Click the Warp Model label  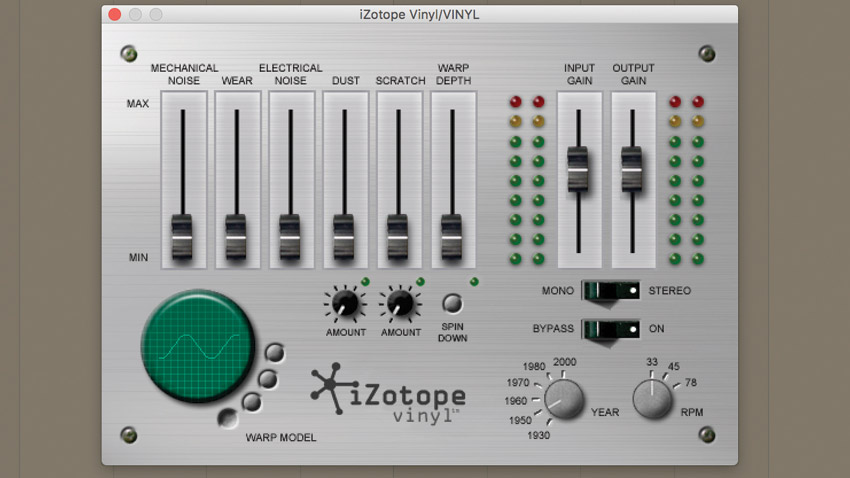tap(281, 437)
